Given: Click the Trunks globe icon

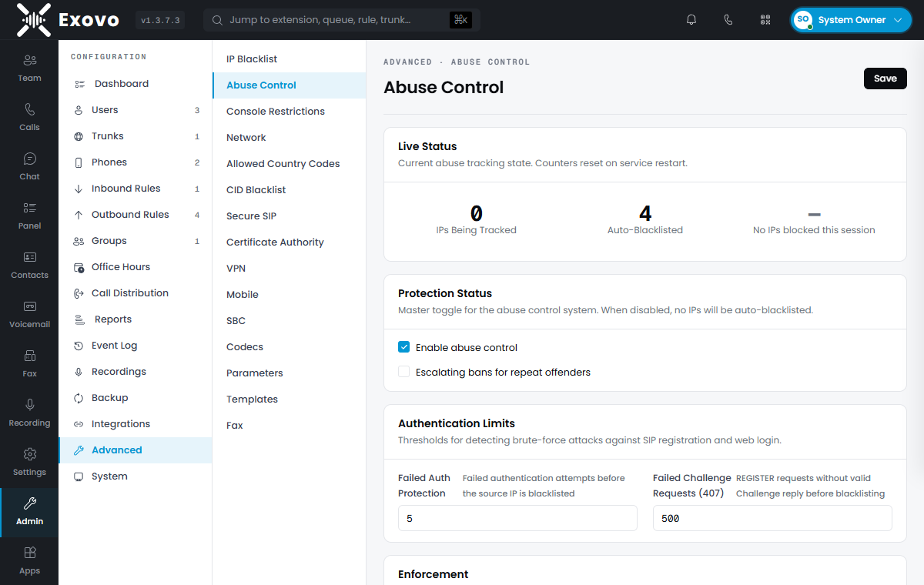Looking at the screenshot, I should pyautogui.click(x=79, y=136).
